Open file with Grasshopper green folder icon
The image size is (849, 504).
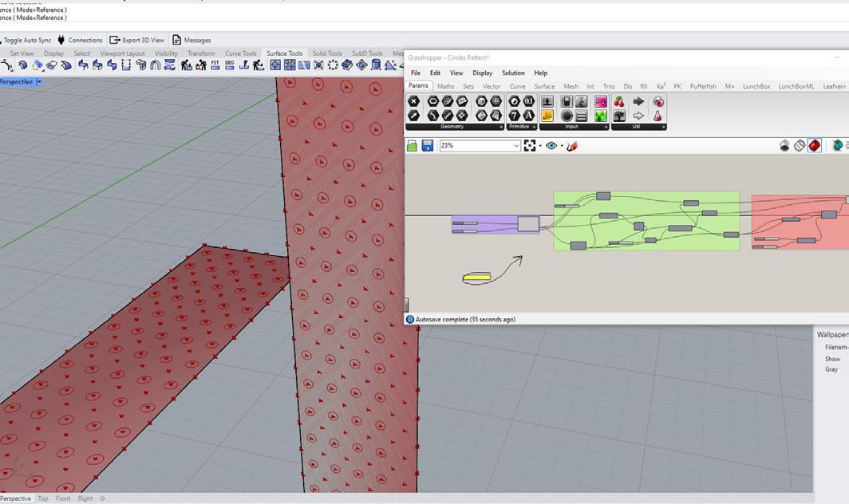(412, 146)
